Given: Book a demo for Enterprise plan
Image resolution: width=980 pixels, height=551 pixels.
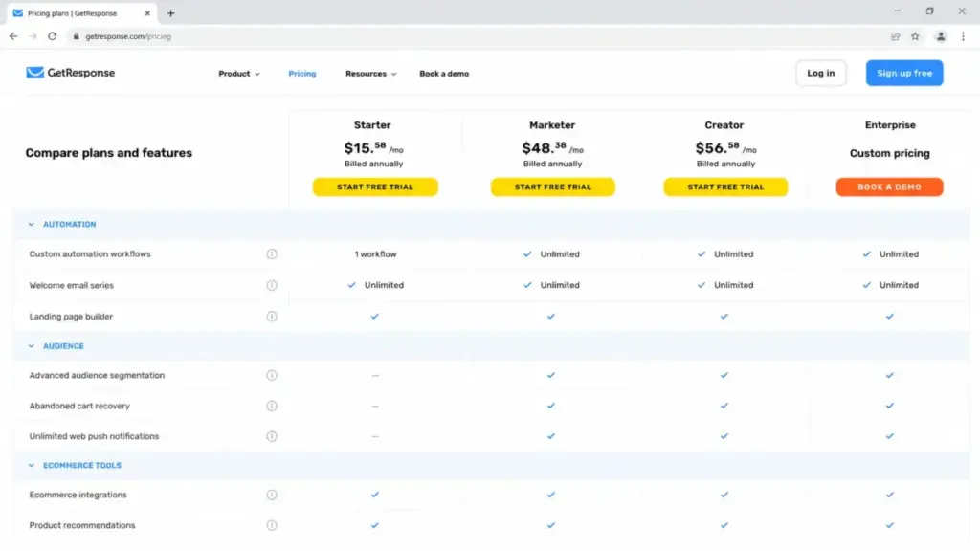Looking at the screenshot, I should (x=889, y=187).
